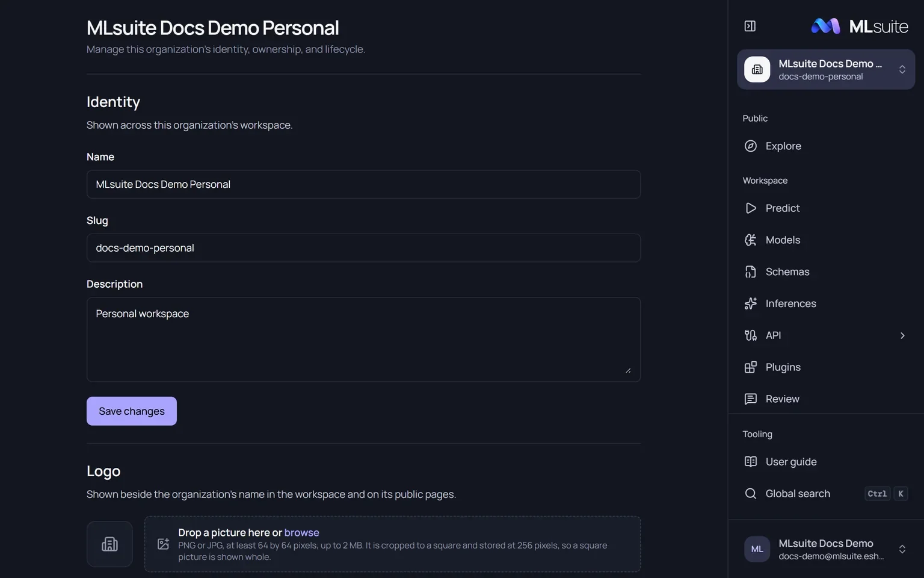Click the Inferences sparkle icon
This screenshot has height=578, width=924.
751,303
